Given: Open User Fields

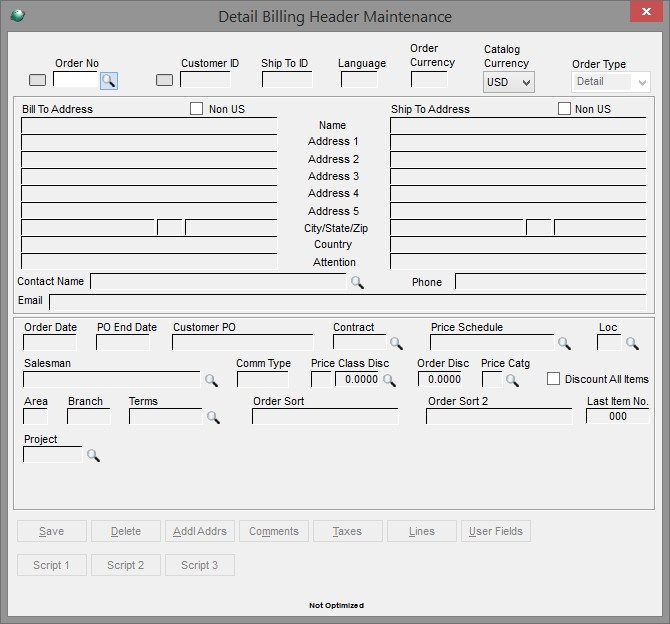Looking at the screenshot, I should (496, 531).
